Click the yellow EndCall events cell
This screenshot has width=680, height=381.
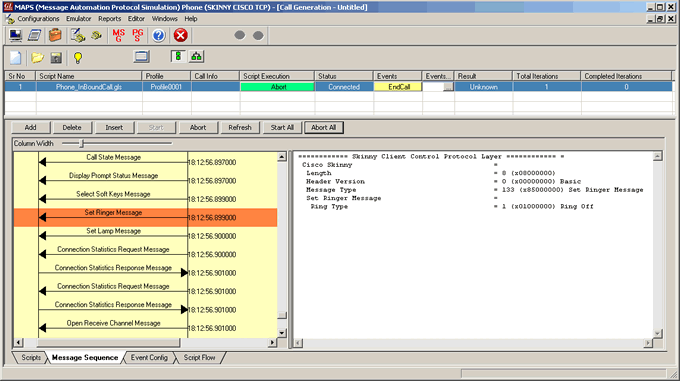tap(398, 87)
